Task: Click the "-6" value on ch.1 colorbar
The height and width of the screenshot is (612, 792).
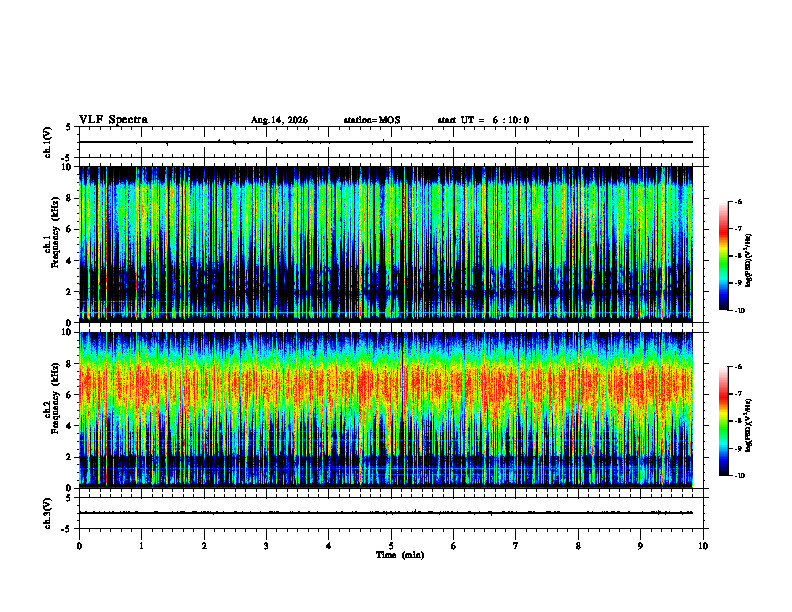Action: point(738,201)
